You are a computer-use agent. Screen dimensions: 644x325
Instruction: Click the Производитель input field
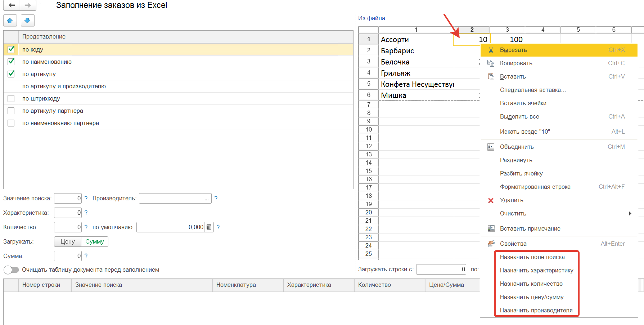coord(171,199)
